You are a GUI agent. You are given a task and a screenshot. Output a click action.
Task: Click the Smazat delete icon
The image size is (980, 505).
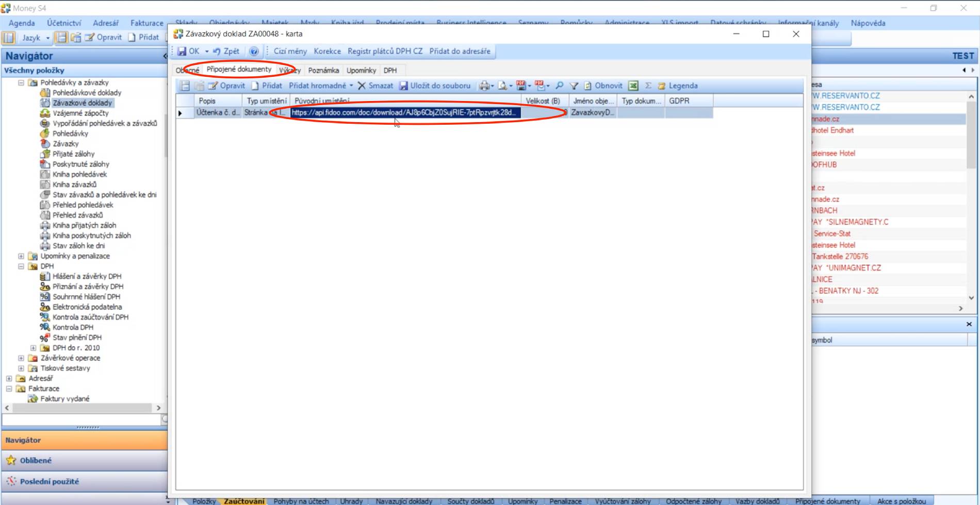pos(362,86)
